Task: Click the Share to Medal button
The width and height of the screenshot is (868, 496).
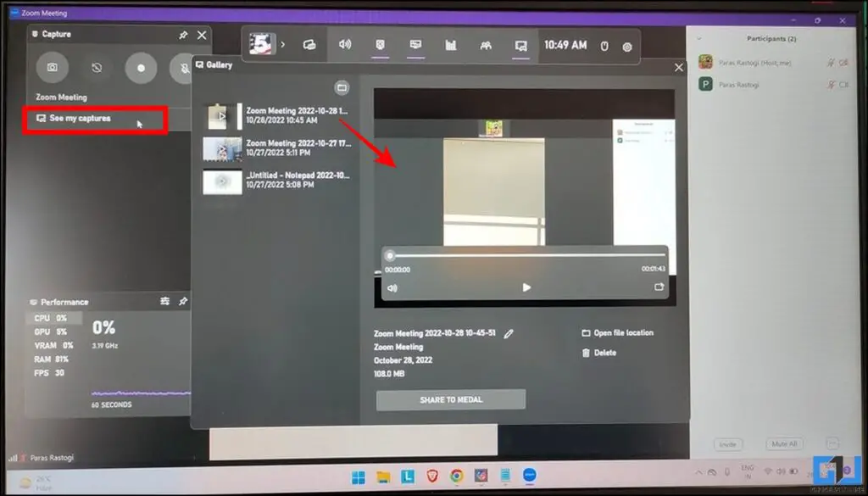Action: [450, 398]
